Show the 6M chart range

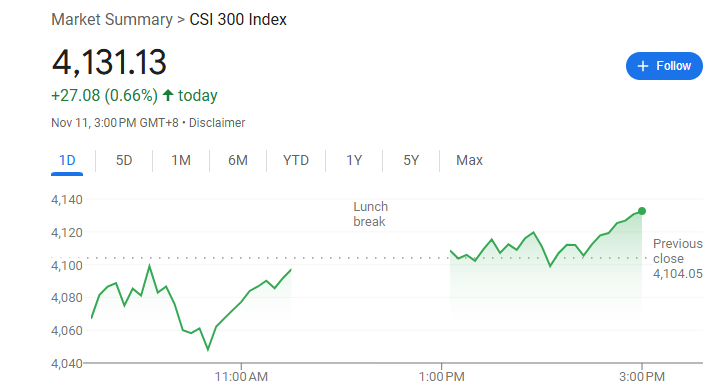click(238, 160)
